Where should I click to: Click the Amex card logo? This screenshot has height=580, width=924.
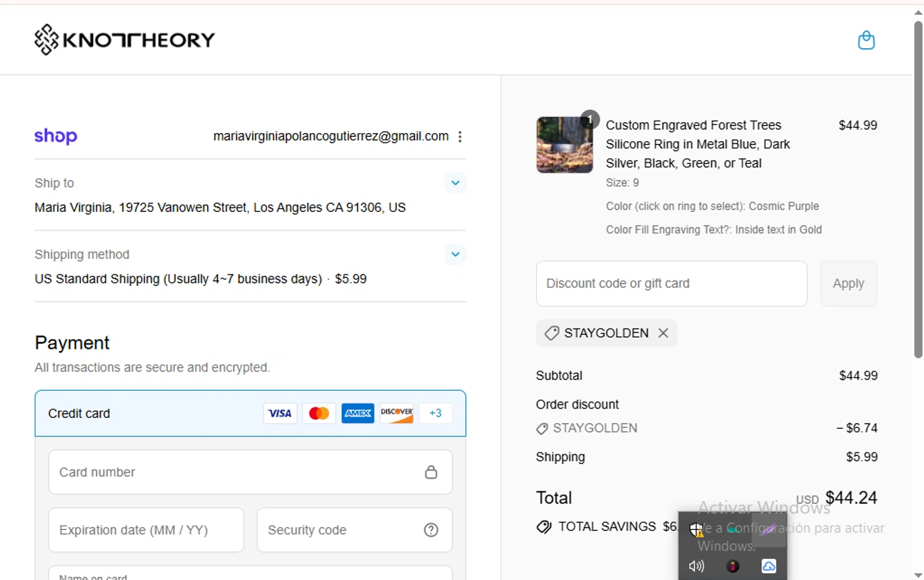click(358, 414)
